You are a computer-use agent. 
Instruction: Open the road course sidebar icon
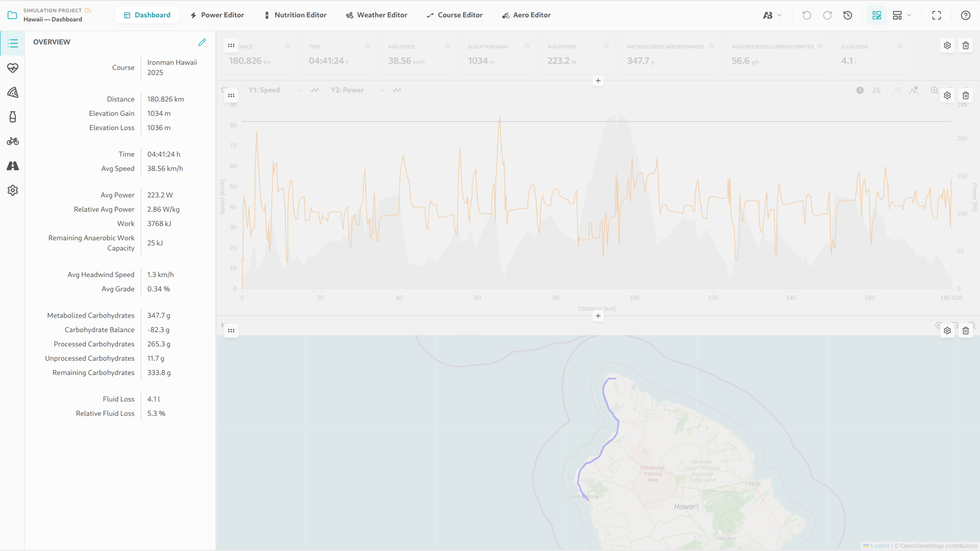click(13, 166)
